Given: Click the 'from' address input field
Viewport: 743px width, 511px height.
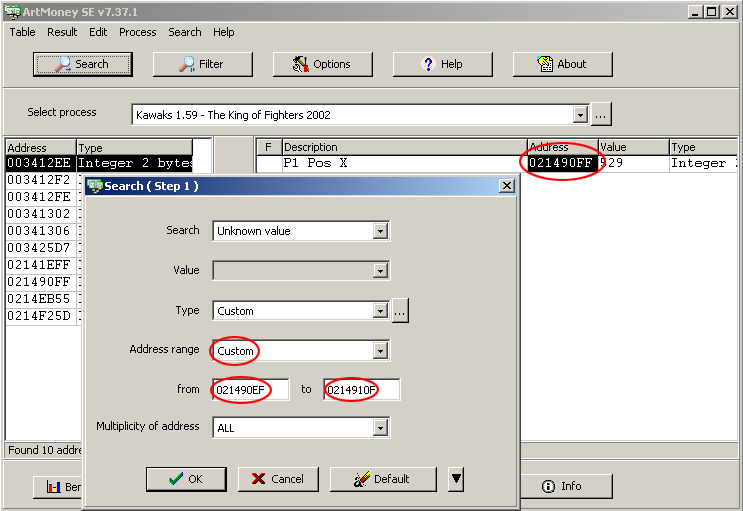Looking at the screenshot, I should pos(250,390).
